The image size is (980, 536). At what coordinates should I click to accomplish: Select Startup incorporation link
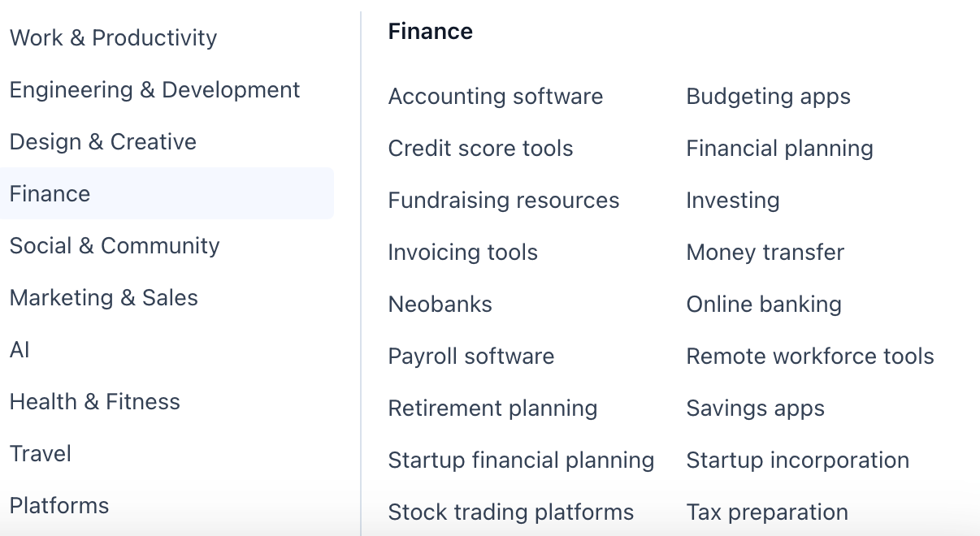click(x=797, y=460)
